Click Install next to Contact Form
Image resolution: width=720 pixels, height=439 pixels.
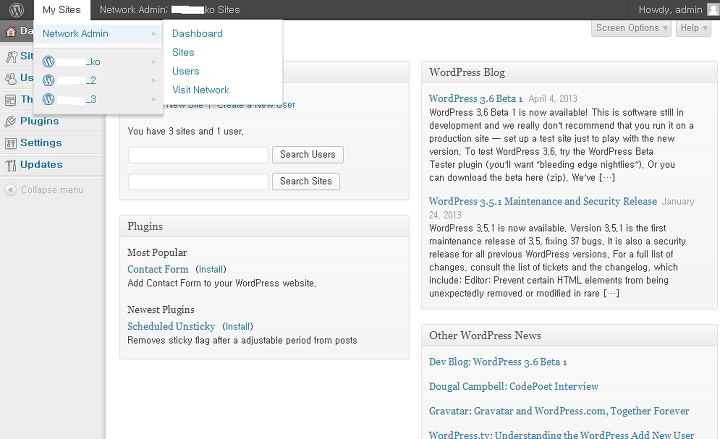[x=211, y=269]
